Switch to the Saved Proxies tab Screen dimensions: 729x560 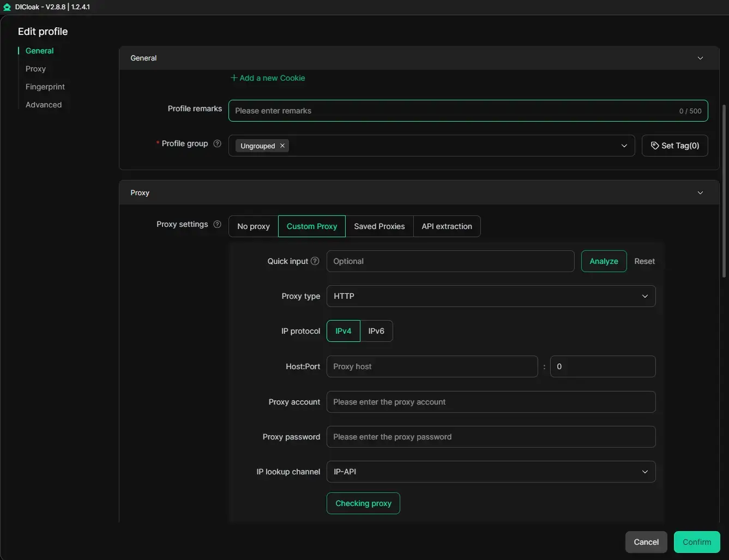click(379, 226)
